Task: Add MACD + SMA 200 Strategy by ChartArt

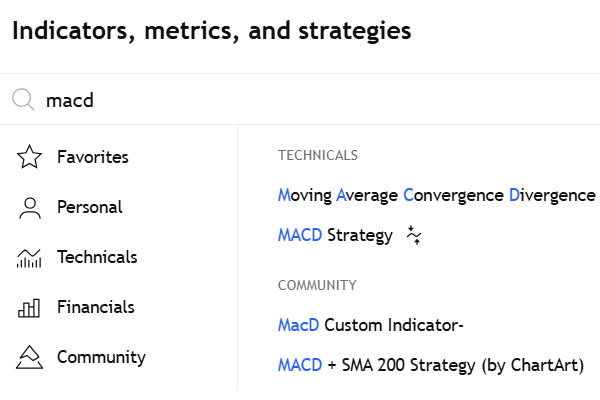Action: click(x=430, y=365)
